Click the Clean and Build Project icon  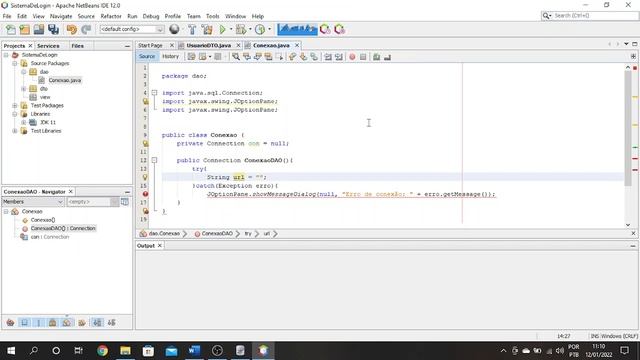click(x=207, y=29)
